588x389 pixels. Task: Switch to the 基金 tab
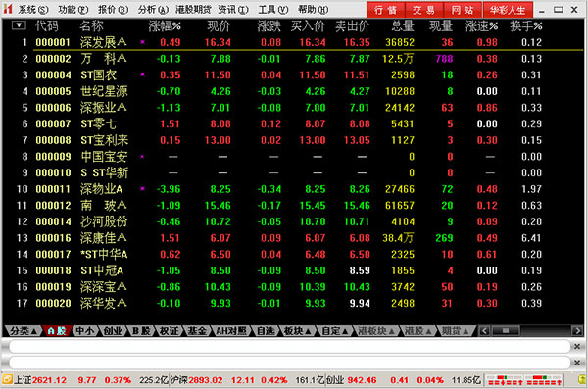coord(197,331)
